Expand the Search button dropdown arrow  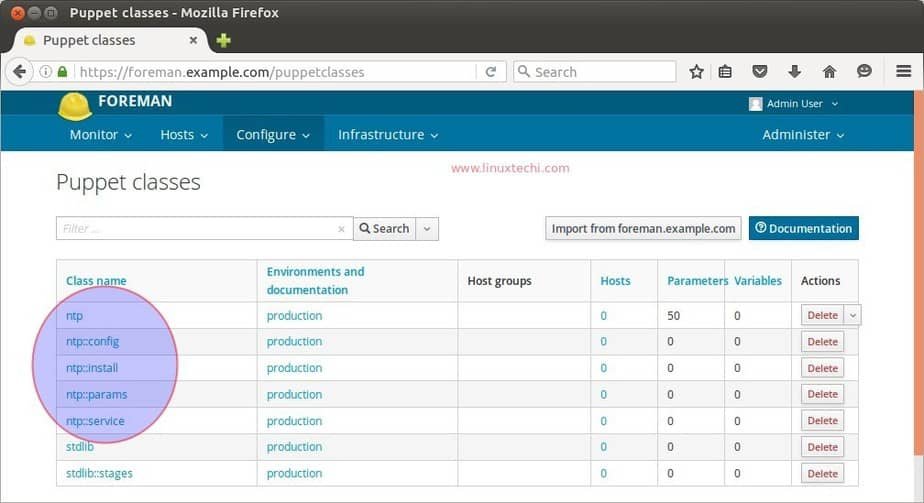(427, 229)
